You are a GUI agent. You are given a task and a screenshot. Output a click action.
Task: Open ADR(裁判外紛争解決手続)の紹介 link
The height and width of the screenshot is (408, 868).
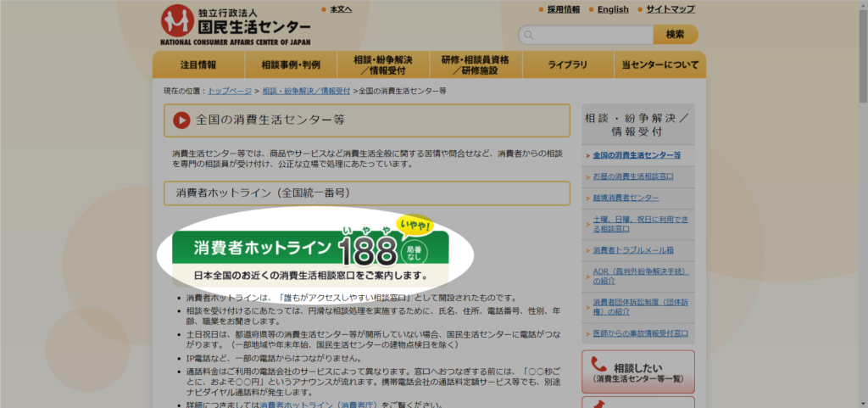(641, 277)
